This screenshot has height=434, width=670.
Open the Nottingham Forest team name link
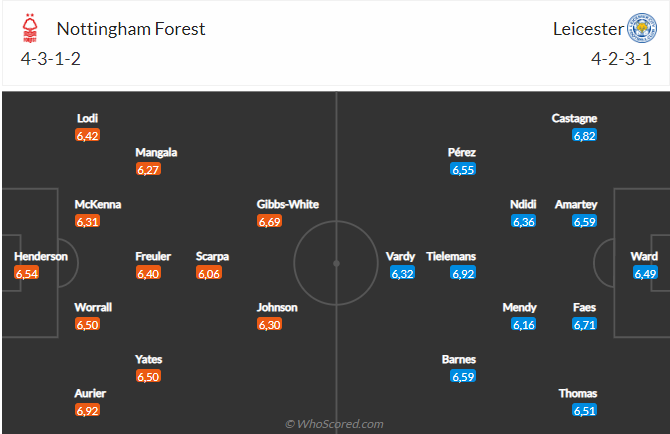click(131, 28)
